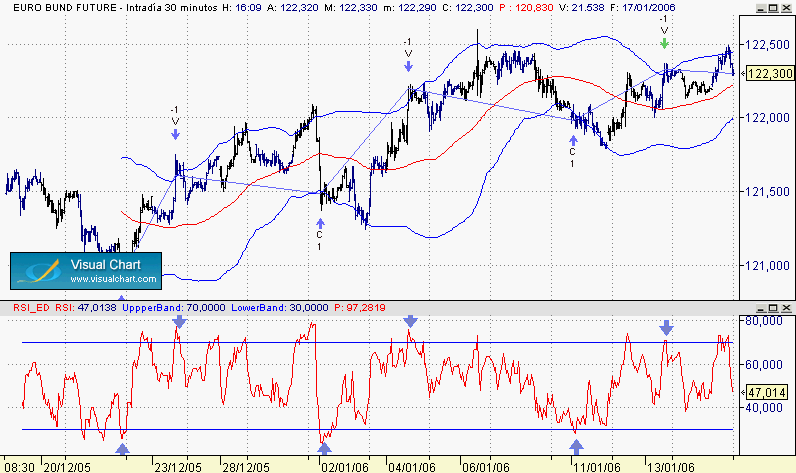Image resolution: width=796 pixels, height=473 pixels.
Task: Click the m: 122,290 low value
Action: (x=411, y=8)
